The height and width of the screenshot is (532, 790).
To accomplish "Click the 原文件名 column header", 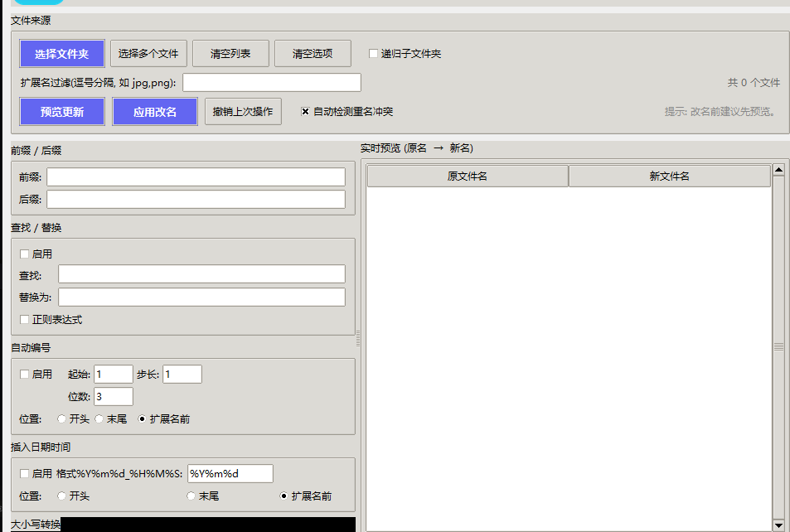I will [x=468, y=177].
